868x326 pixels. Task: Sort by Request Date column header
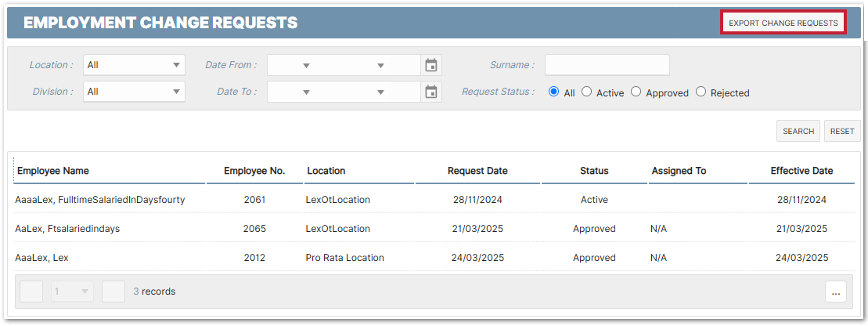[x=477, y=171]
